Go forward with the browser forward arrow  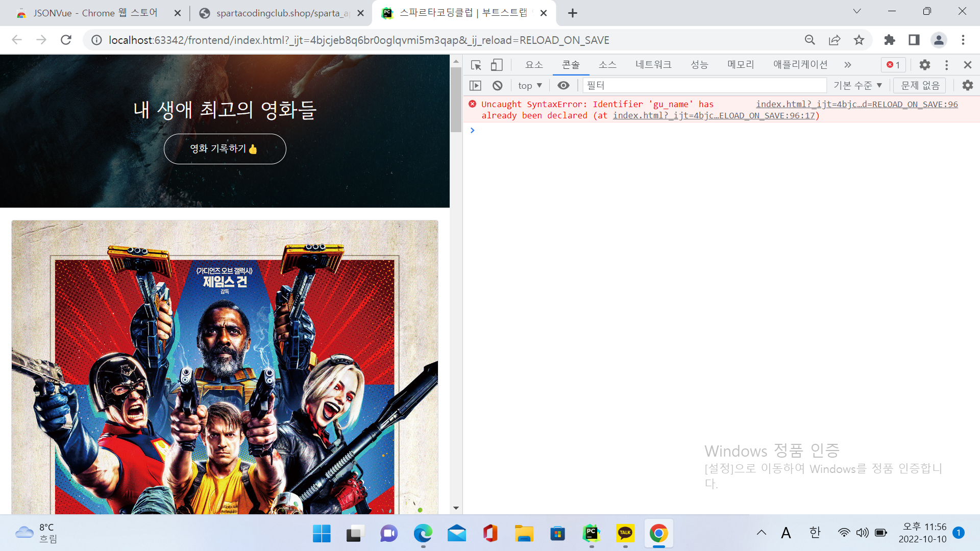pyautogui.click(x=41, y=40)
